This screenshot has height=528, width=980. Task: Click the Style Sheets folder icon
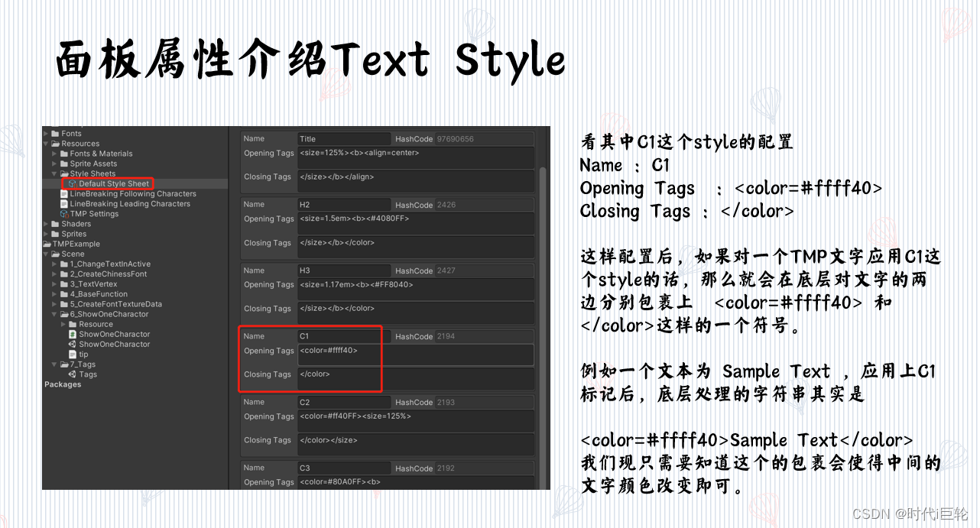65,173
